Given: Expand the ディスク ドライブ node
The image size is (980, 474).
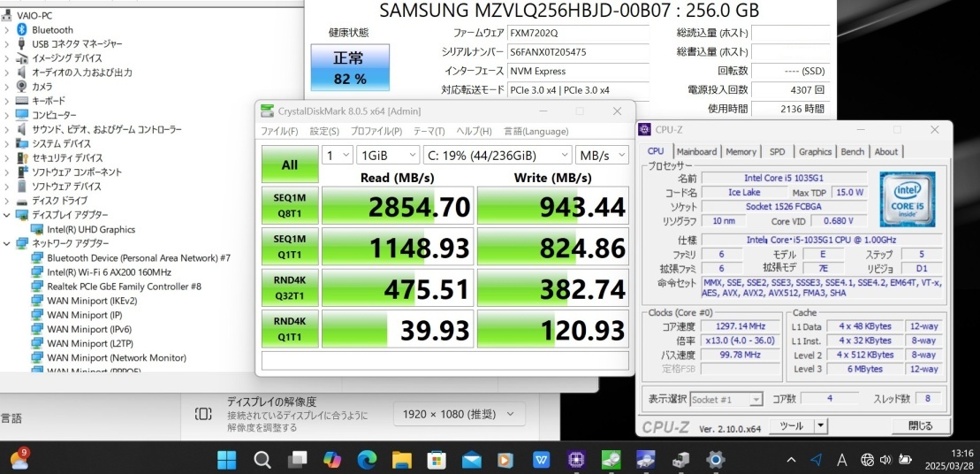Looking at the screenshot, I should 7,201.
